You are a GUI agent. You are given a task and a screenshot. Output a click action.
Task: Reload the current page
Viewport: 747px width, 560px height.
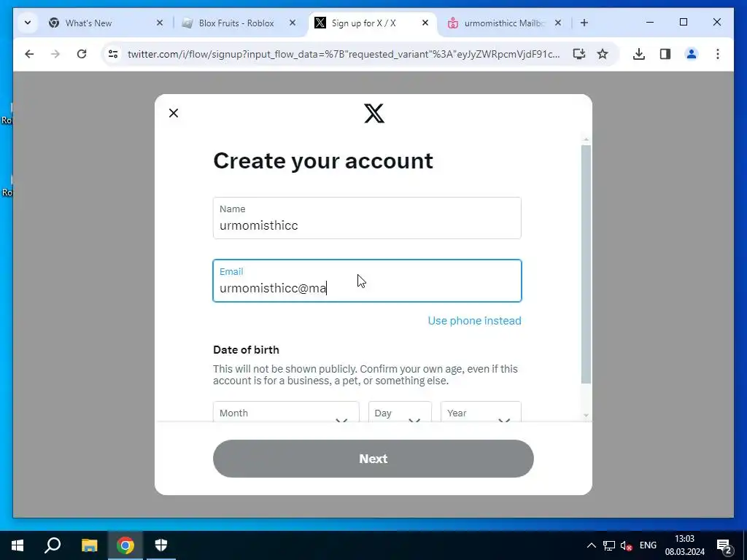[82, 54]
